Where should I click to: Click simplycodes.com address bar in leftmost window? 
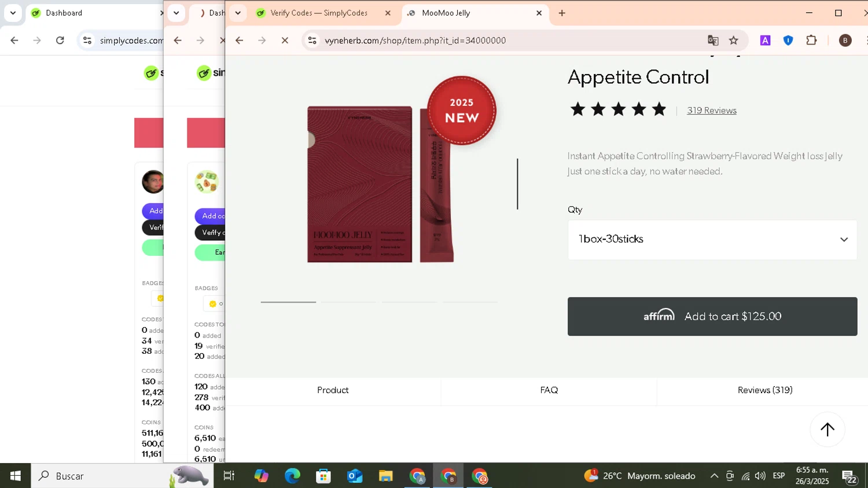[x=131, y=41]
